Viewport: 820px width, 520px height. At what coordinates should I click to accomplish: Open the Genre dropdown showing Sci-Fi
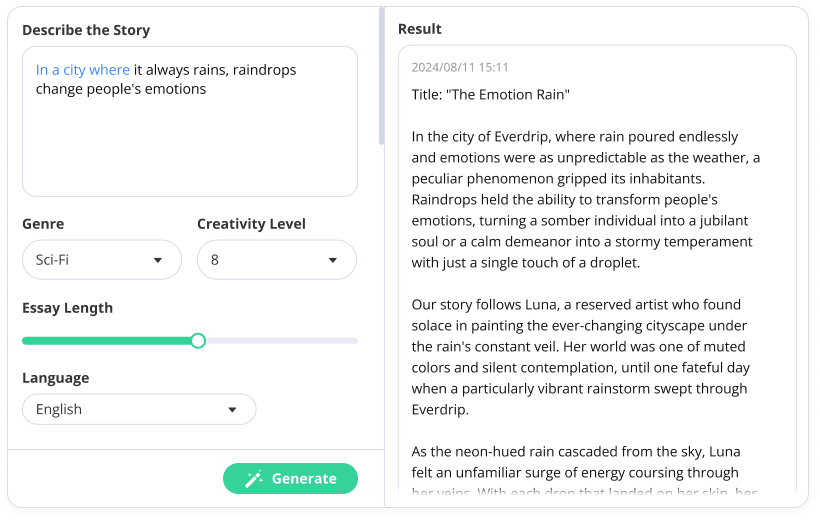[102, 260]
